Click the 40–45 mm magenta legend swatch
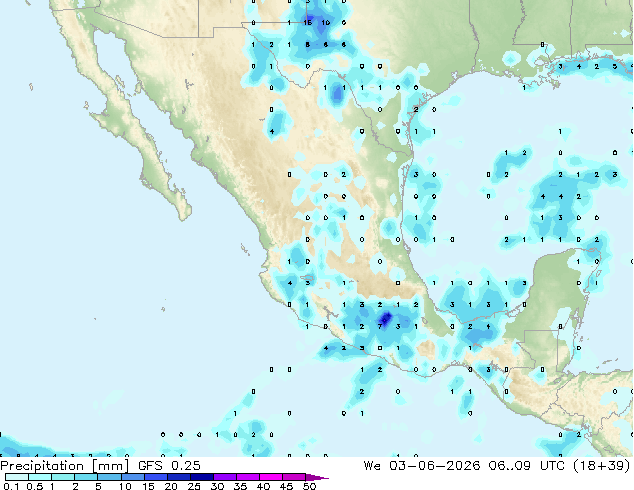Screen dimensions: 634x490 271,477
